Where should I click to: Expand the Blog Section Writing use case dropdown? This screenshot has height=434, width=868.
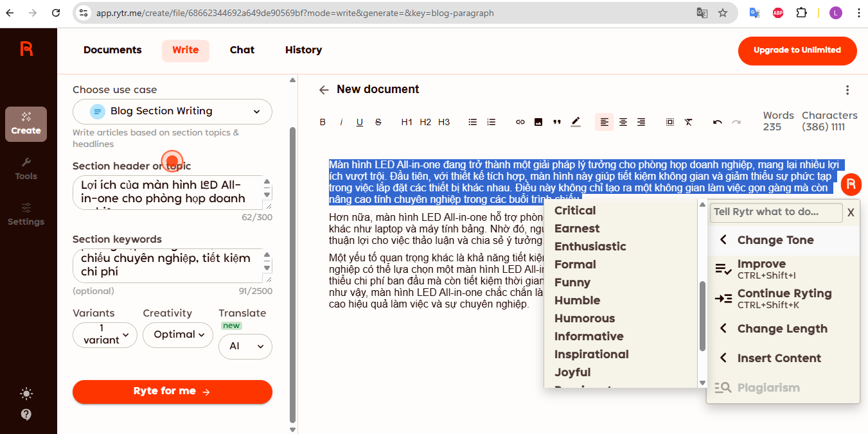172,112
